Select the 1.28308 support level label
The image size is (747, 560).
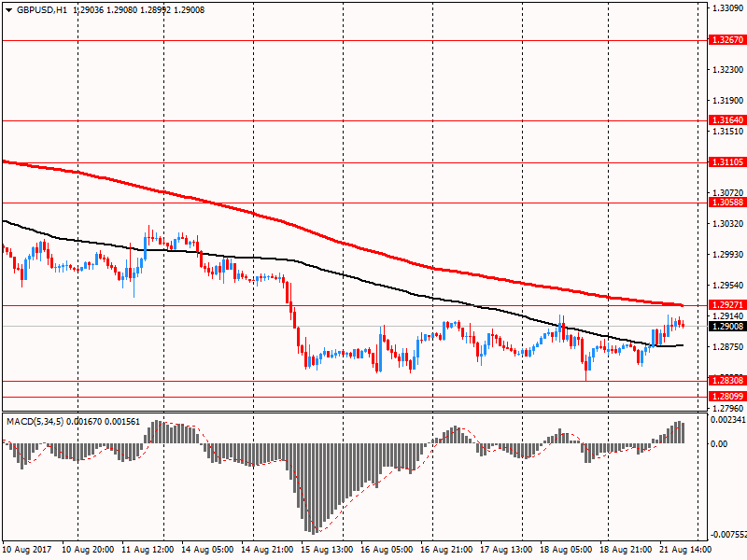tap(727, 380)
